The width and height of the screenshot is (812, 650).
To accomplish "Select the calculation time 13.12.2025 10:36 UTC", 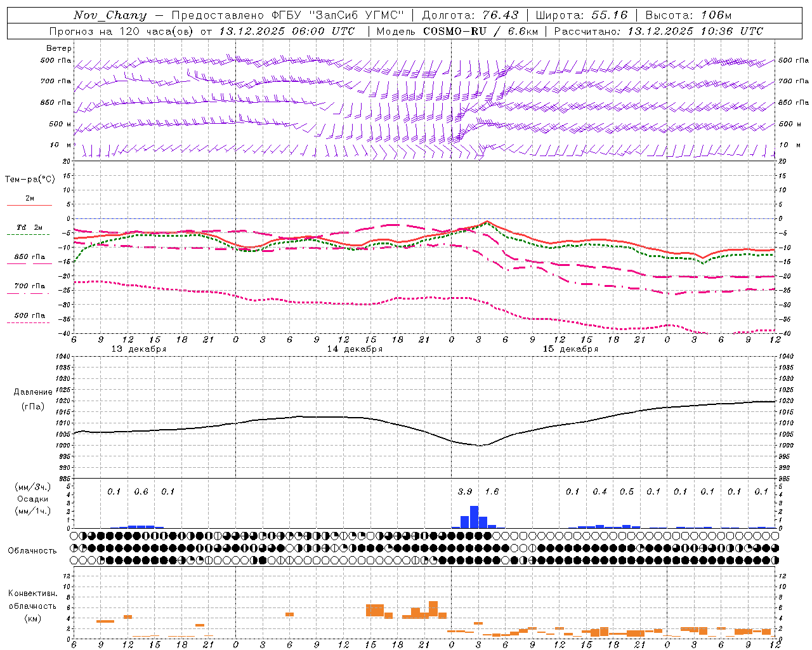I will click(695, 31).
